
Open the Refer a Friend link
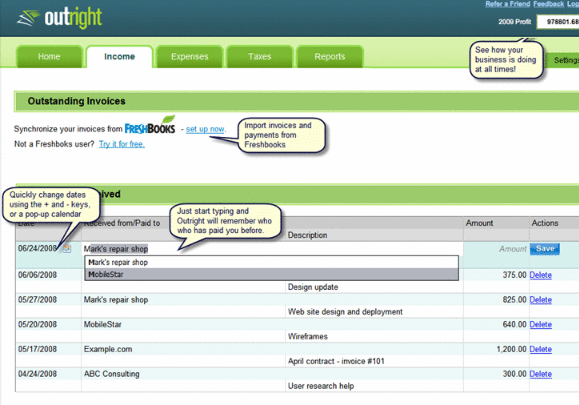click(x=507, y=4)
